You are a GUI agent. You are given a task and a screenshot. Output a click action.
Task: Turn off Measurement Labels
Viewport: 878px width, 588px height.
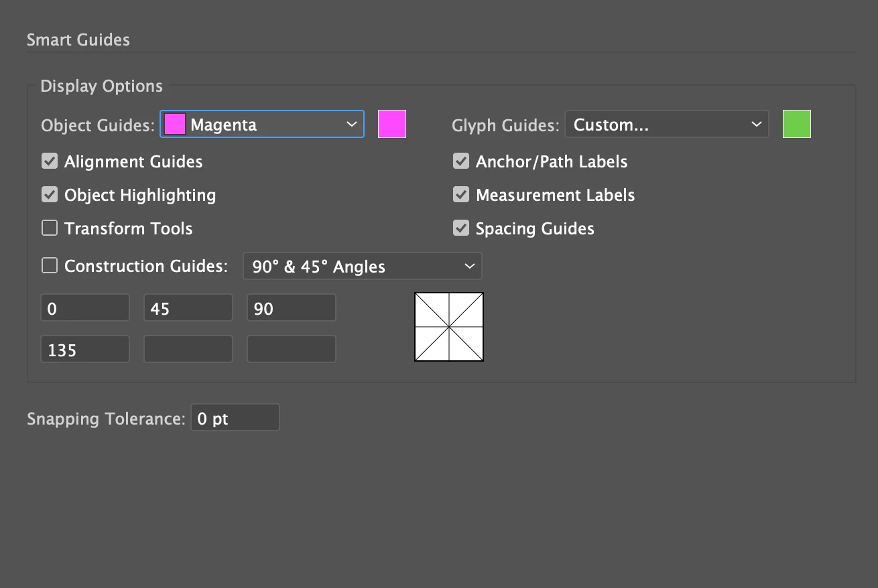[x=461, y=195]
